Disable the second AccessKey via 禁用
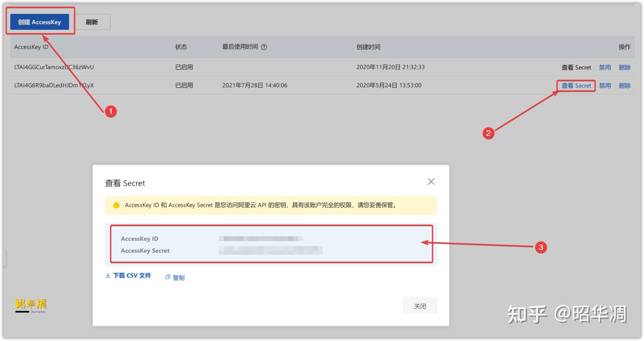The height and width of the screenshot is (341, 644). [605, 85]
